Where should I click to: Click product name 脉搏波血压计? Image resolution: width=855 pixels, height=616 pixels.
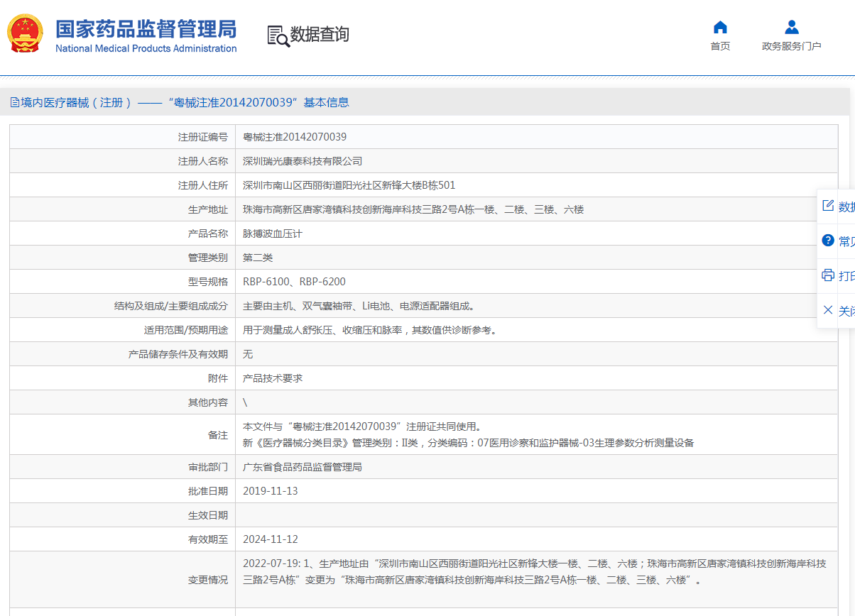coord(273,233)
